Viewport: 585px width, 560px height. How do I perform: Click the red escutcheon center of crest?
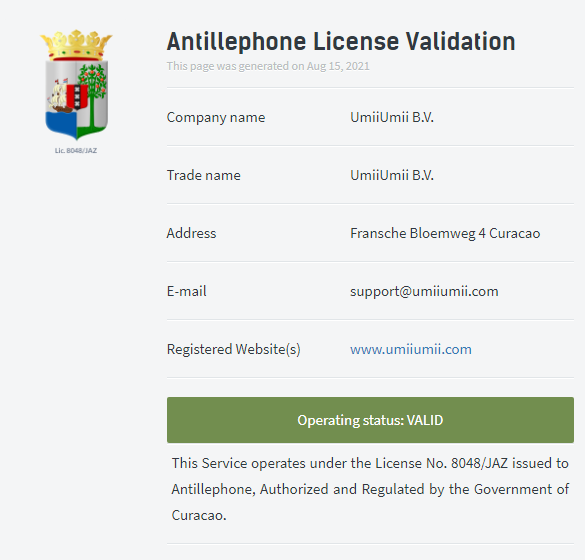point(77,96)
